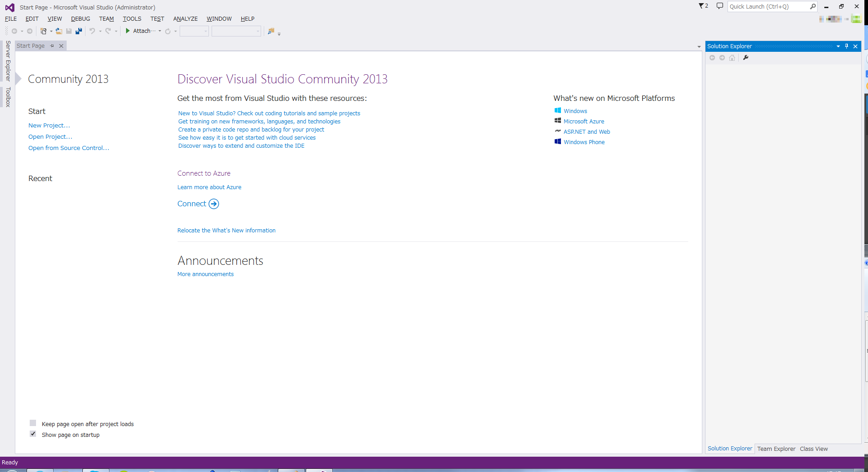Click the New Project... link
The image size is (868, 472).
tap(49, 126)
